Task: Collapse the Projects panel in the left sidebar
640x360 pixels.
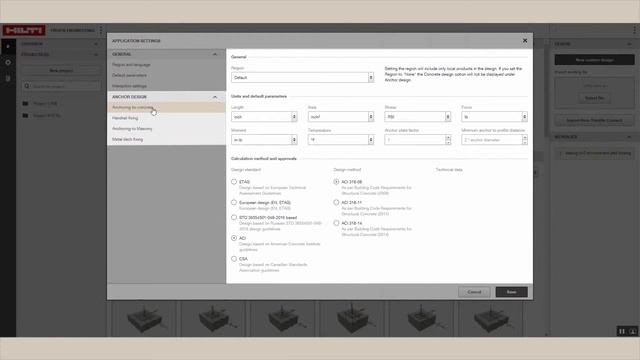Action: (x=96, y=54)
